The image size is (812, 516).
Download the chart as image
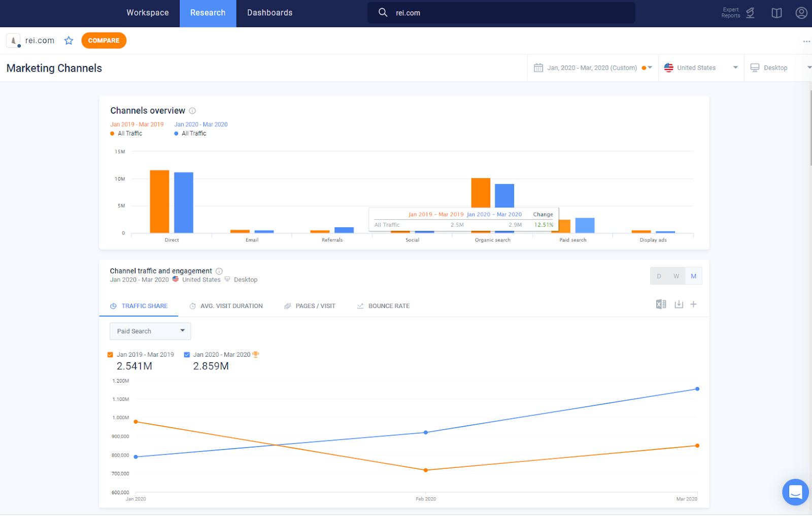[679, 304]
